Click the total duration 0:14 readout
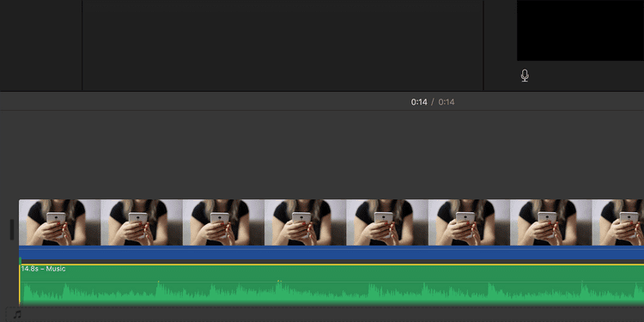 click(447, 102)
